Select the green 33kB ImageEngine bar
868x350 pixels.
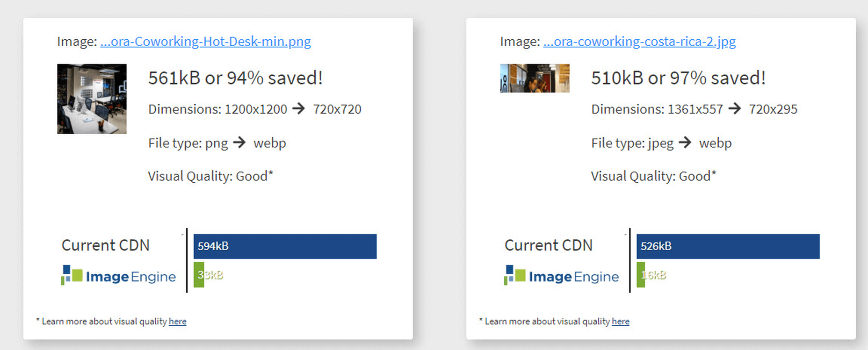point(199,275)
